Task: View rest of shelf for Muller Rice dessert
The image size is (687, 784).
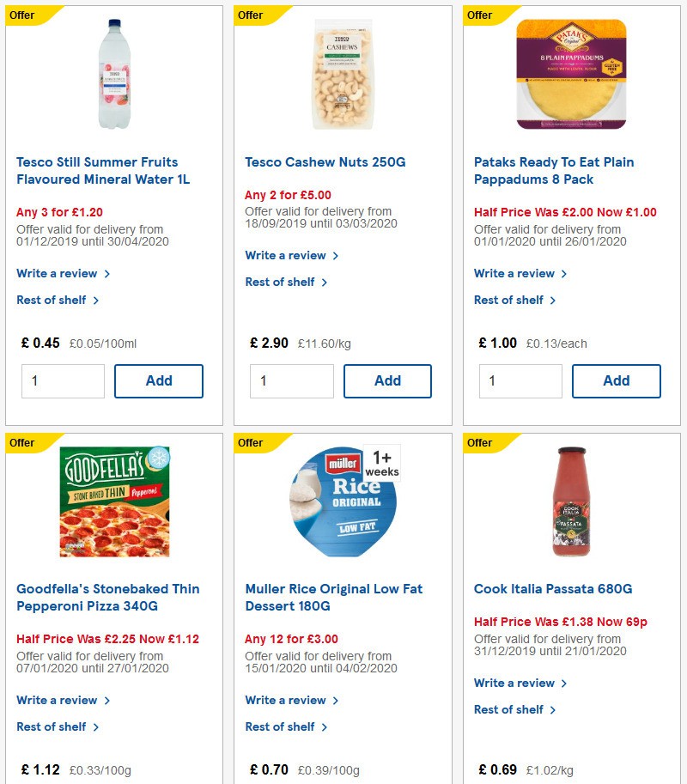Action: pos(281,726)
